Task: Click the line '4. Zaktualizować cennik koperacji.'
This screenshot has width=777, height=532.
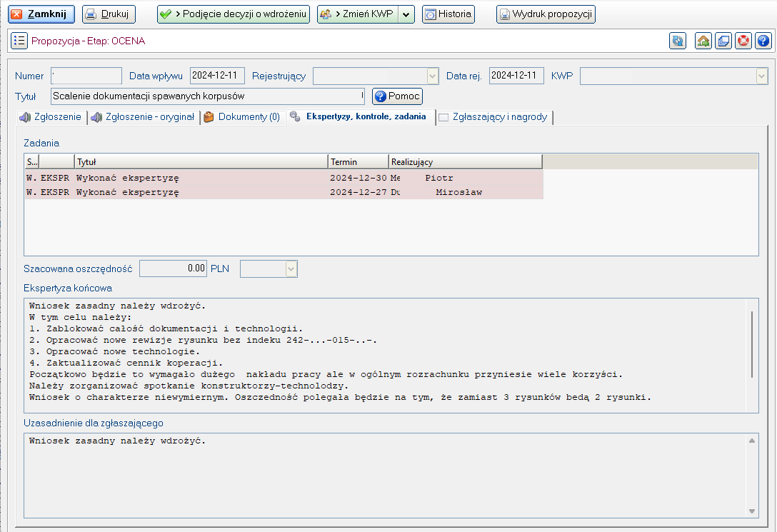Action: [x=126, y=363]
